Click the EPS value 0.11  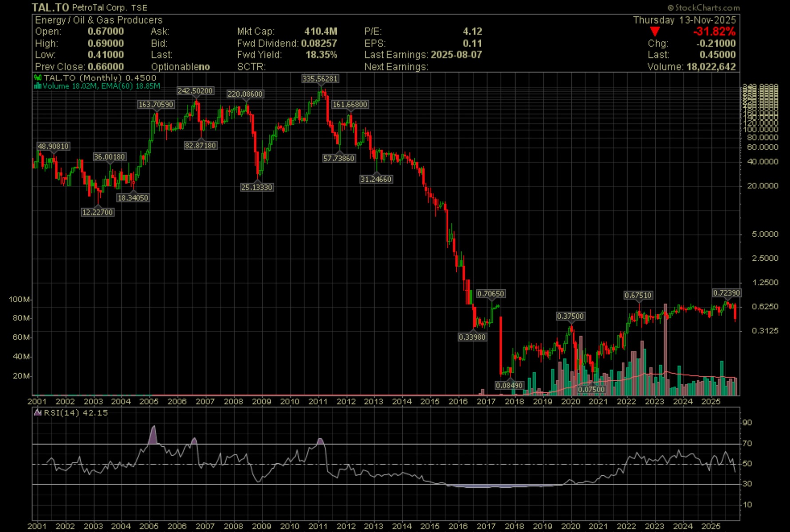point(472,43)
